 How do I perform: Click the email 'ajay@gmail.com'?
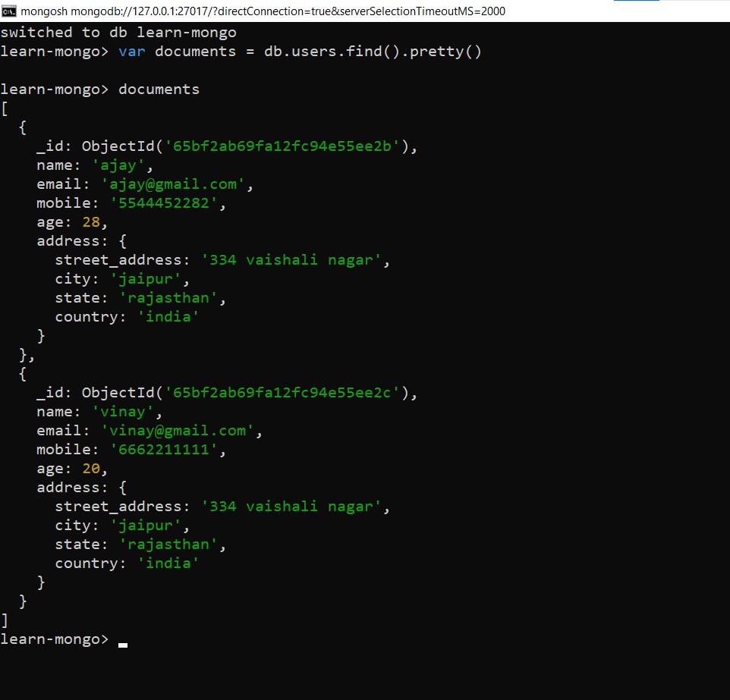click(173, 184)
